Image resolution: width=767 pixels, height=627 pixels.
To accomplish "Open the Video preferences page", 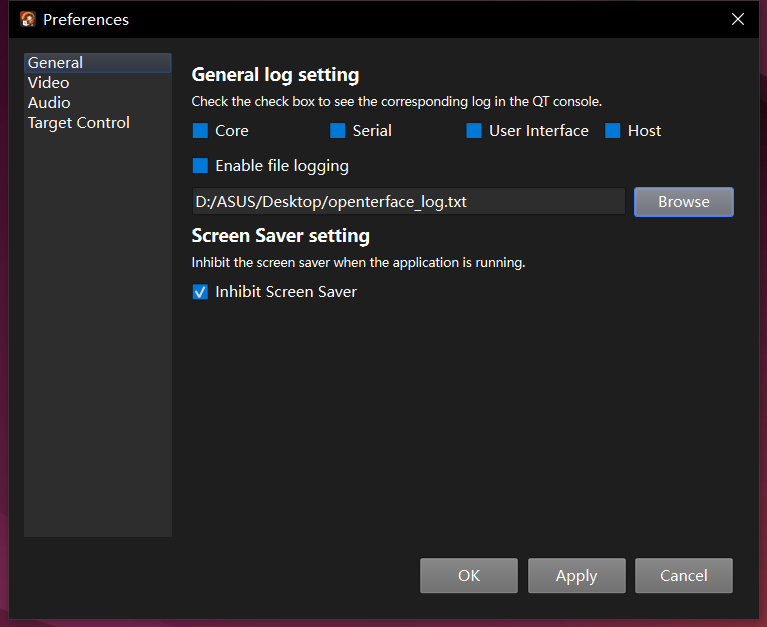I will pos(49,83).
